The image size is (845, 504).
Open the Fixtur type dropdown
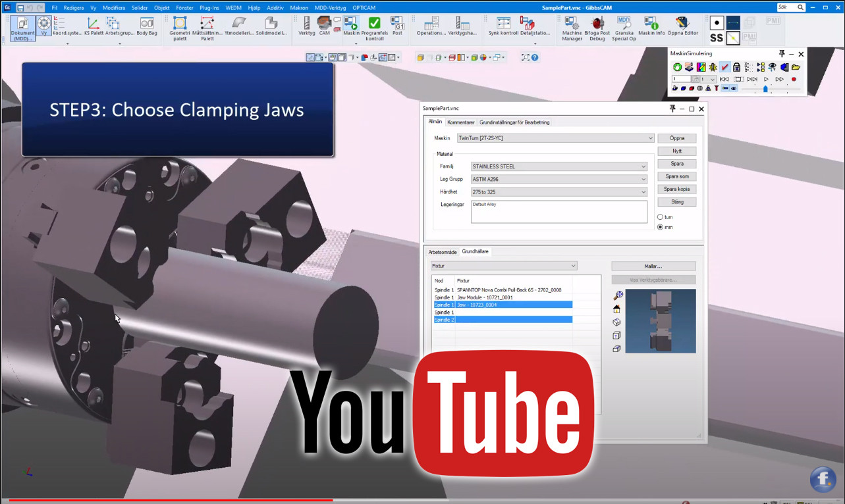[504, 266]
